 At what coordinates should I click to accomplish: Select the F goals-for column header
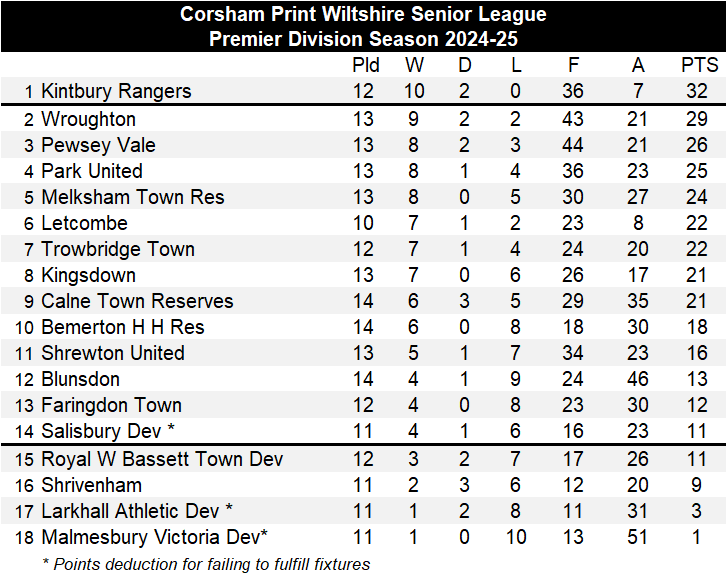(x=573, y=65)
